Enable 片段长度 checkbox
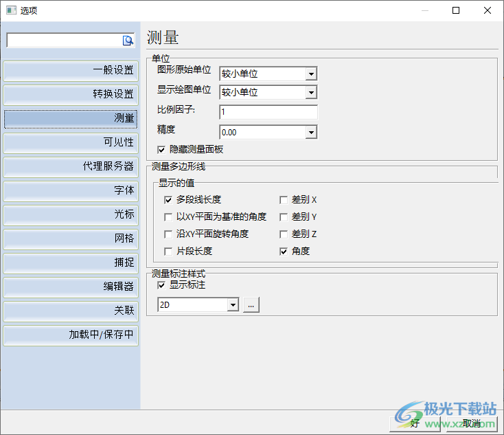The height and width of the screenshot is (435, 504). pyautogui.click(x=168, y=252)
